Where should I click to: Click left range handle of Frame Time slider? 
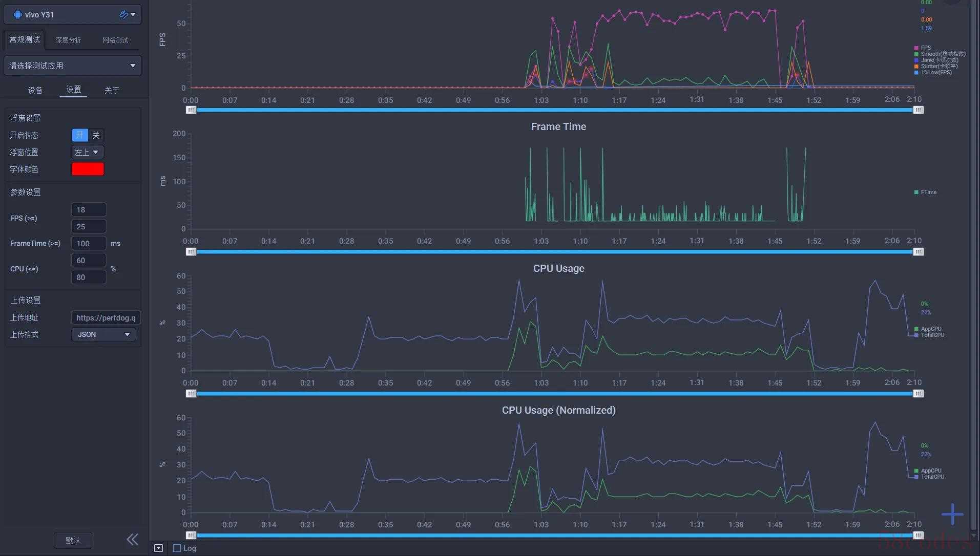[191, 252]
